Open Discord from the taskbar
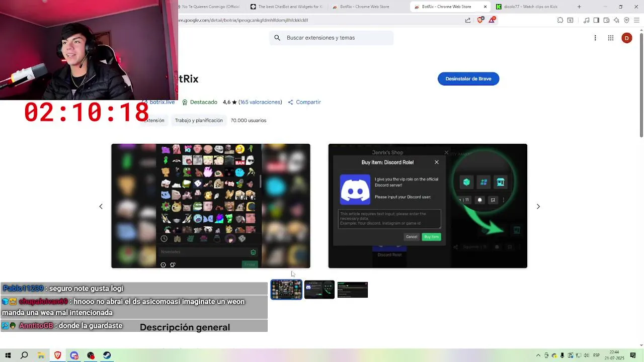 (x=74, y=355)
